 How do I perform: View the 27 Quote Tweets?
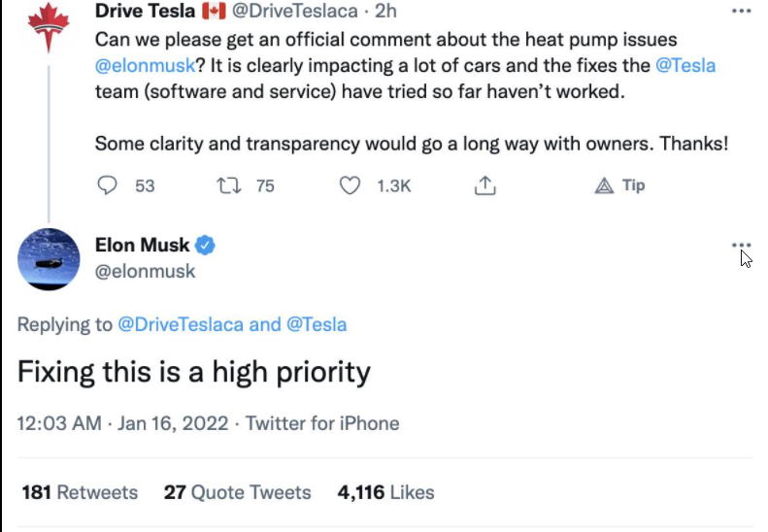point(238,492)
